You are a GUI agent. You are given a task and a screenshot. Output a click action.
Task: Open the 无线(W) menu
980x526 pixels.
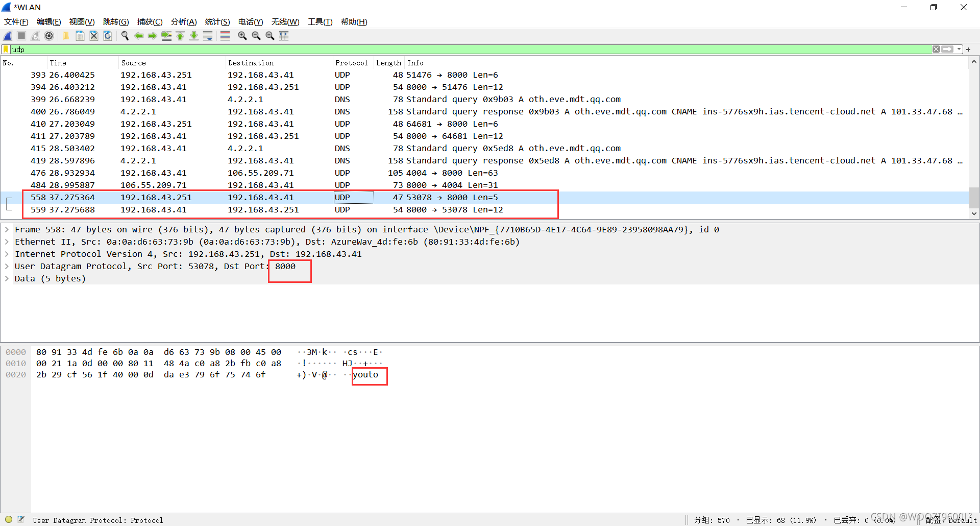[285, 22]
